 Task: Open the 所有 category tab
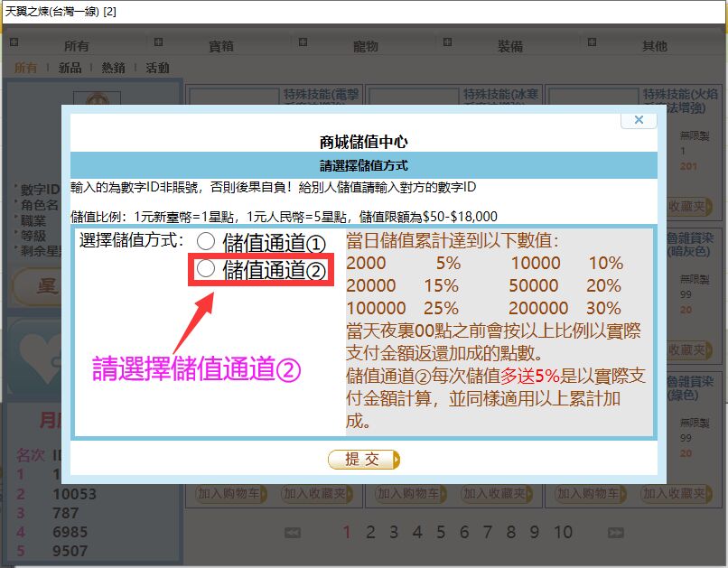coord(77,46)
